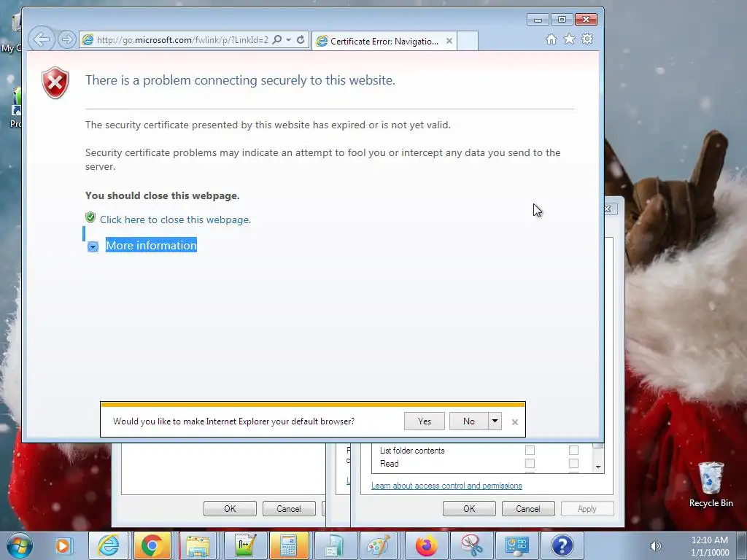Select the Certificate Error tab
This screenshot has height=560, width=747.
[384, 42]
